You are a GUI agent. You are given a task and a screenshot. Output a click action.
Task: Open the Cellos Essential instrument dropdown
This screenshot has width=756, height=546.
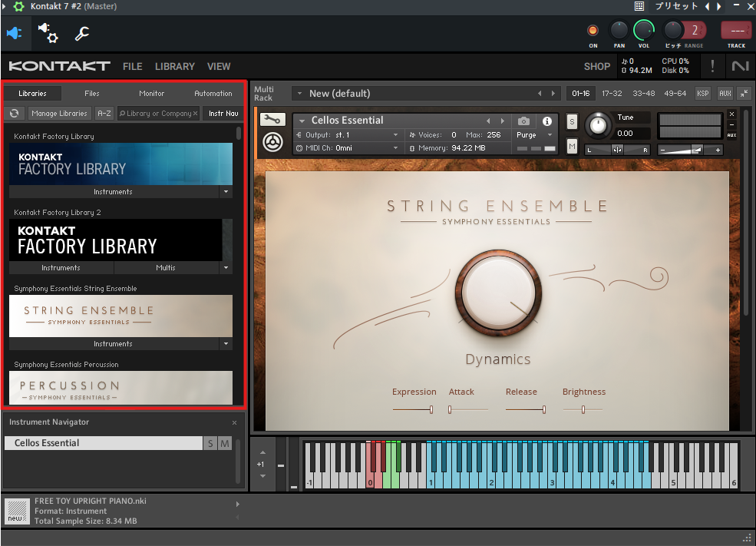point(302,121)
